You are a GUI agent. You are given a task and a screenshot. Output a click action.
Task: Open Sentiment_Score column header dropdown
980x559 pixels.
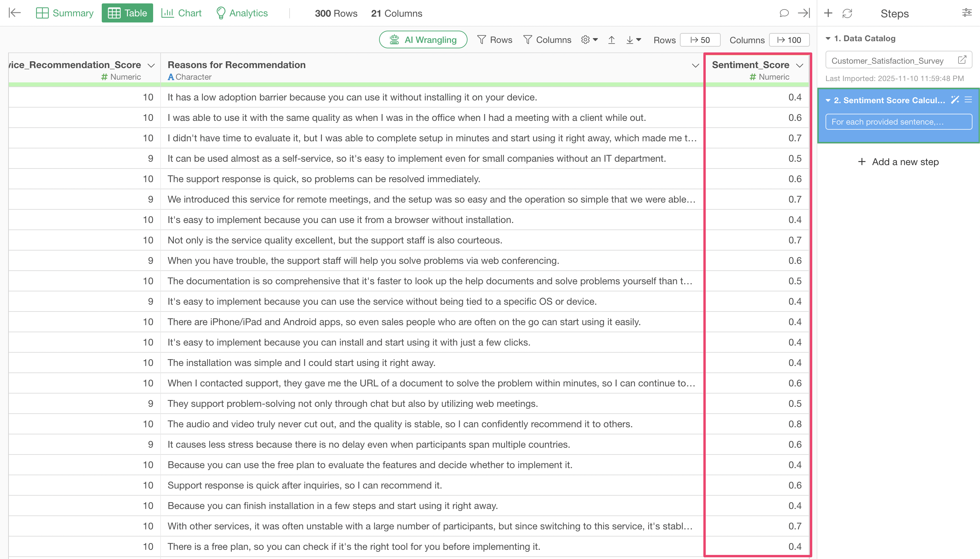pos(800,65)
